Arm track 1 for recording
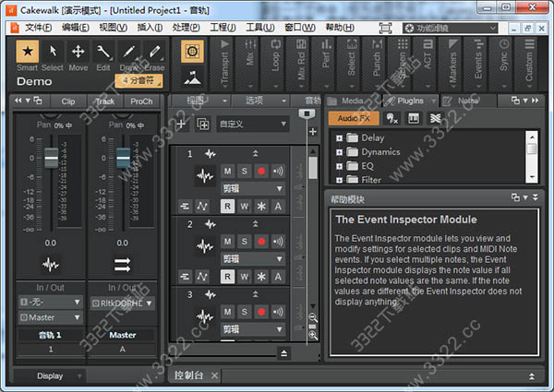 coord(261,172)
